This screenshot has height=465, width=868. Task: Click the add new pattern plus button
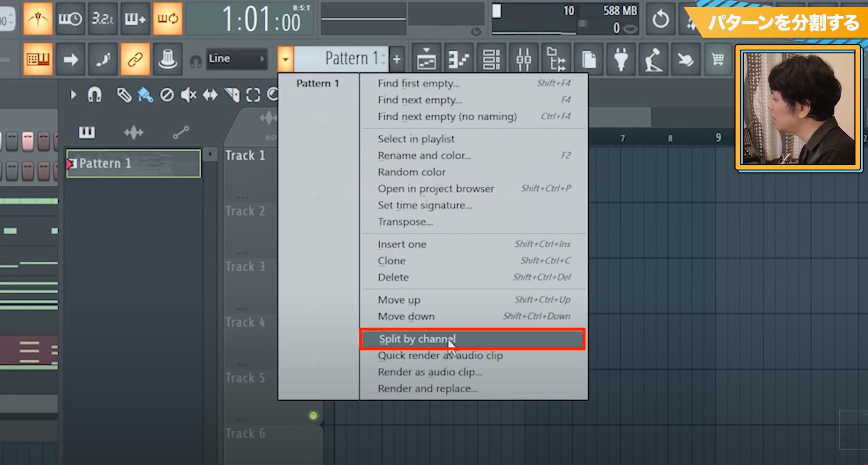[x=397, y=59]
